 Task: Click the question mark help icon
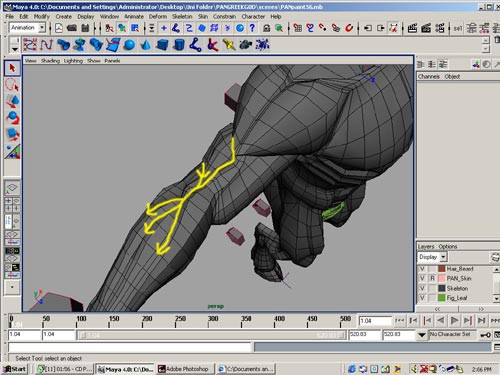click(x=252, y=28)
